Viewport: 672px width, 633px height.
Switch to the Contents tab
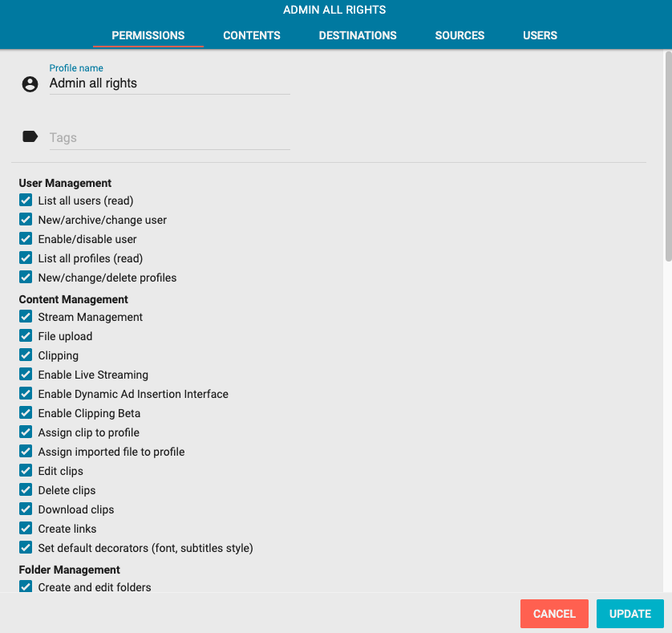(x=252, y=35)
